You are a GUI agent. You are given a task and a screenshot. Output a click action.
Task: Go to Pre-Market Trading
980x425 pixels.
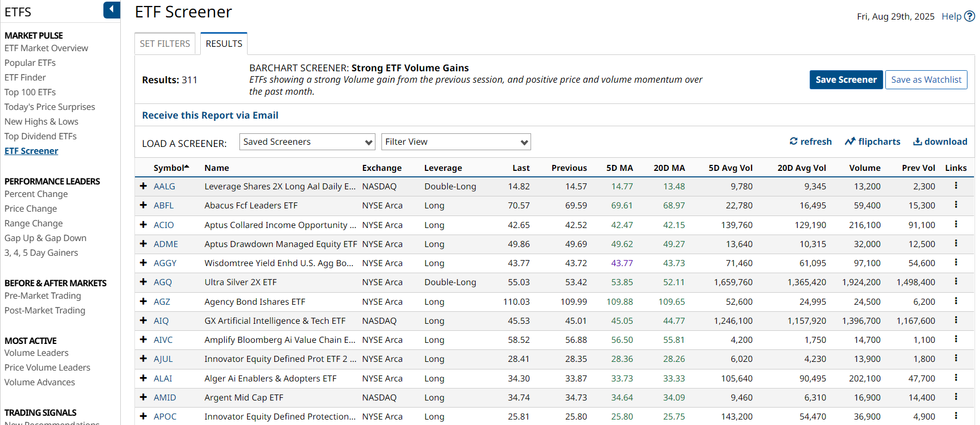tap(42, 295)
